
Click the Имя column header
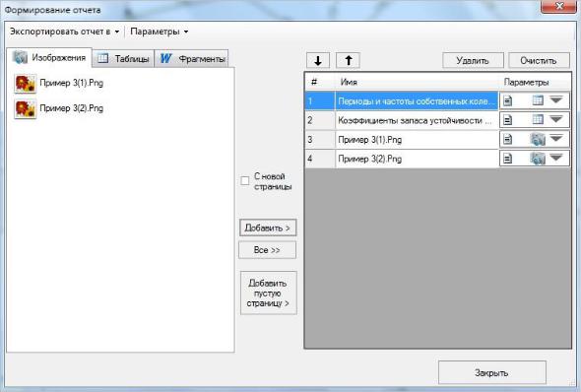tap(417, 83)
